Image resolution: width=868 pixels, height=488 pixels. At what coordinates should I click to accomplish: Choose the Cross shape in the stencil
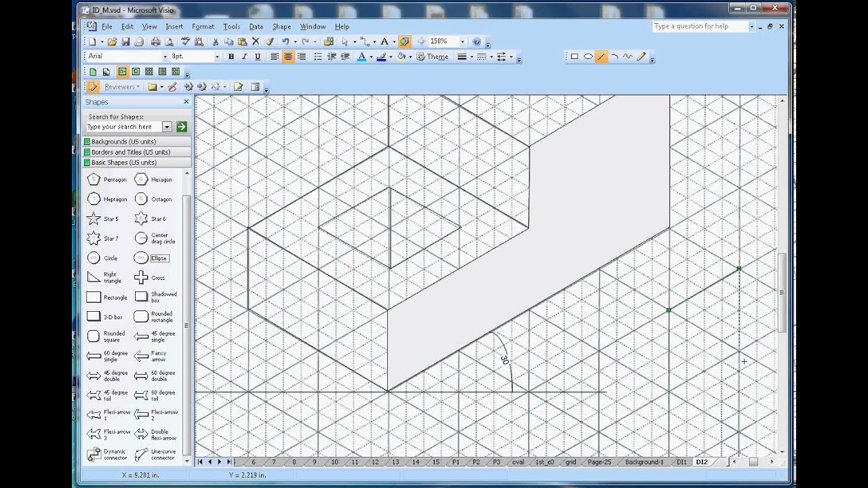(x=150, y=278)
